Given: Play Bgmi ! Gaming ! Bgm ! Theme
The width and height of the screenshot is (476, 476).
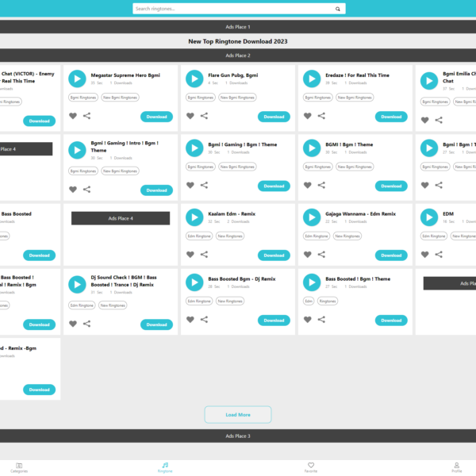Looking at the screenshot, I should pyautogui.click(x=194, y=148).
